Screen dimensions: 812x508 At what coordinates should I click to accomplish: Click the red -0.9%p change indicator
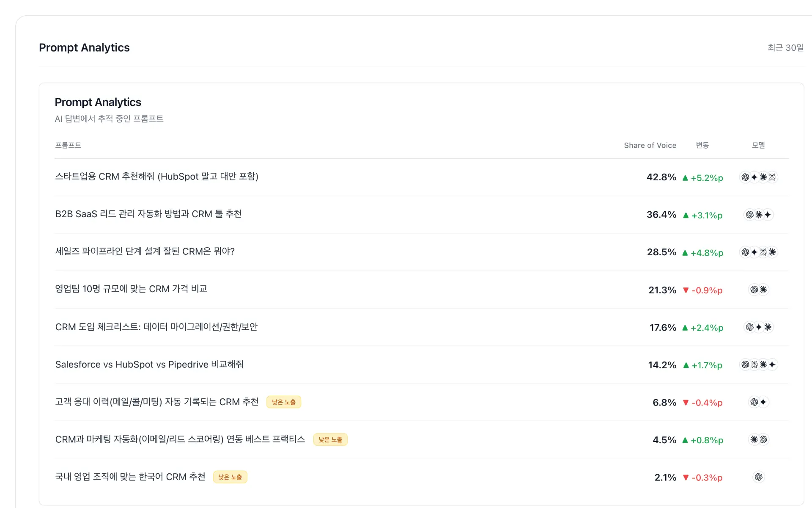pos(703,290)
